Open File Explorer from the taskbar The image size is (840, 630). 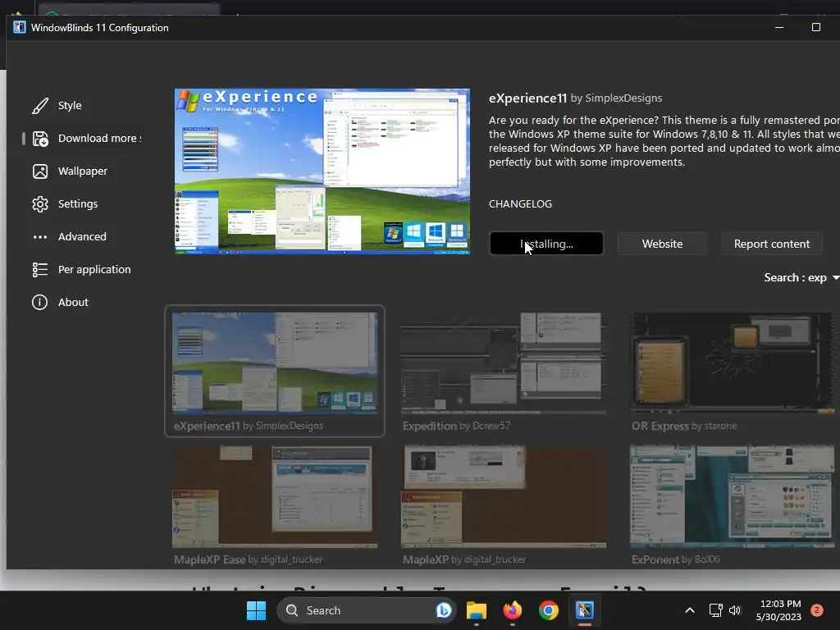(477, 610)
